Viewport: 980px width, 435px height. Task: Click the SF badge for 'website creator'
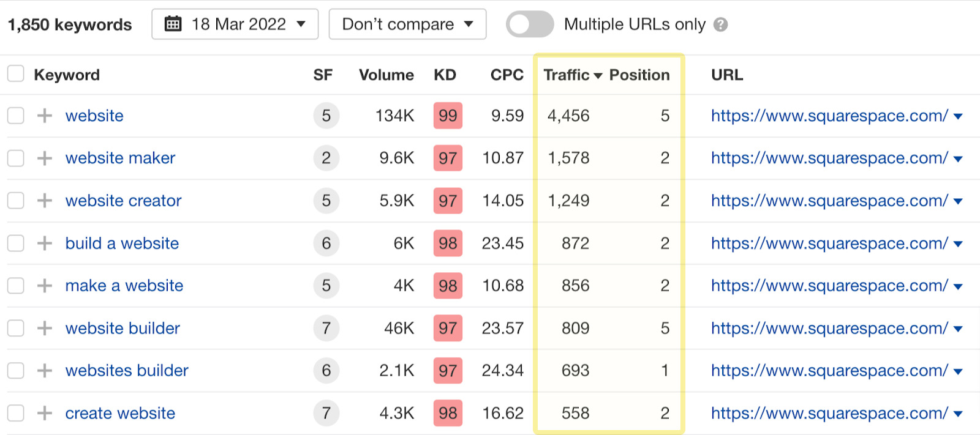tap(326, 201)
